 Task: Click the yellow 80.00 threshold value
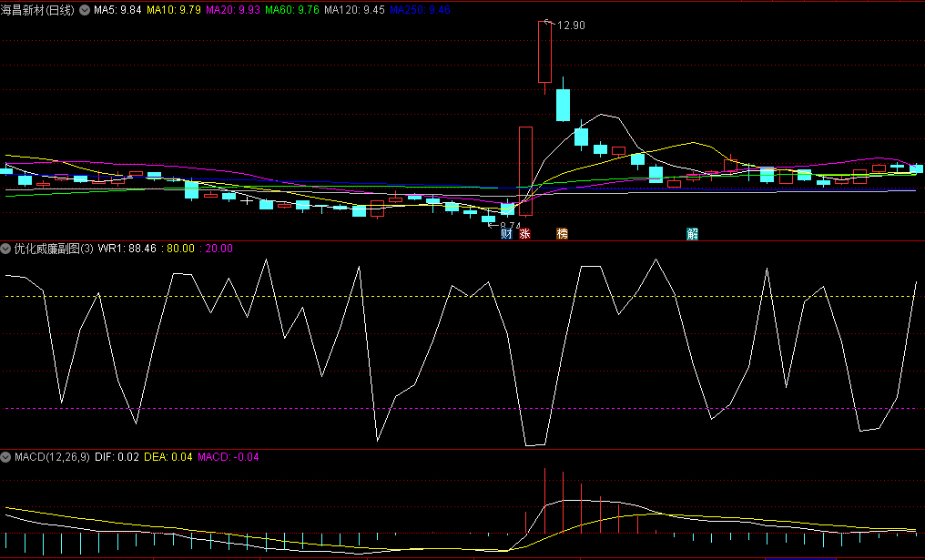click(180, 249)
